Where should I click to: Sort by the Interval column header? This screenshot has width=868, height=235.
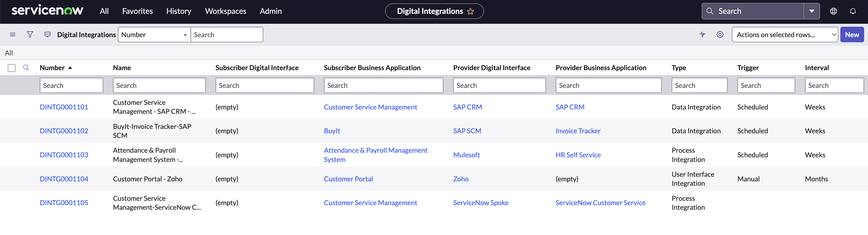pos(817,68)
